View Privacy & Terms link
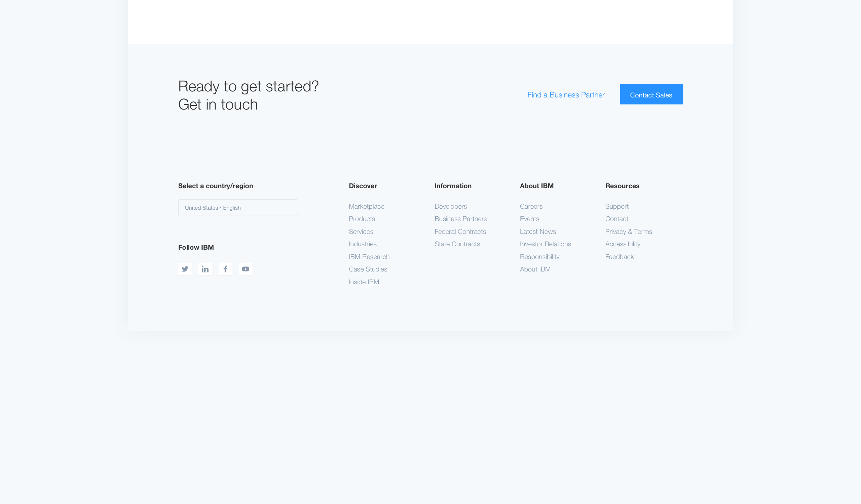 tap(628, 232)
